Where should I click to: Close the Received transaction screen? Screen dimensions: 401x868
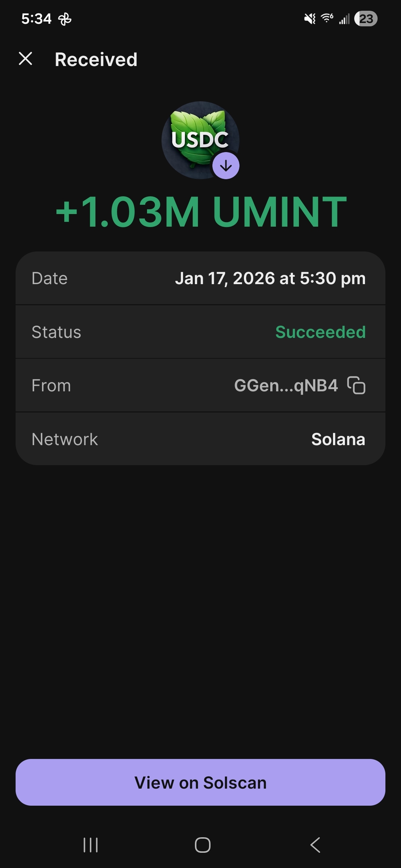click(x=26, y=59)
